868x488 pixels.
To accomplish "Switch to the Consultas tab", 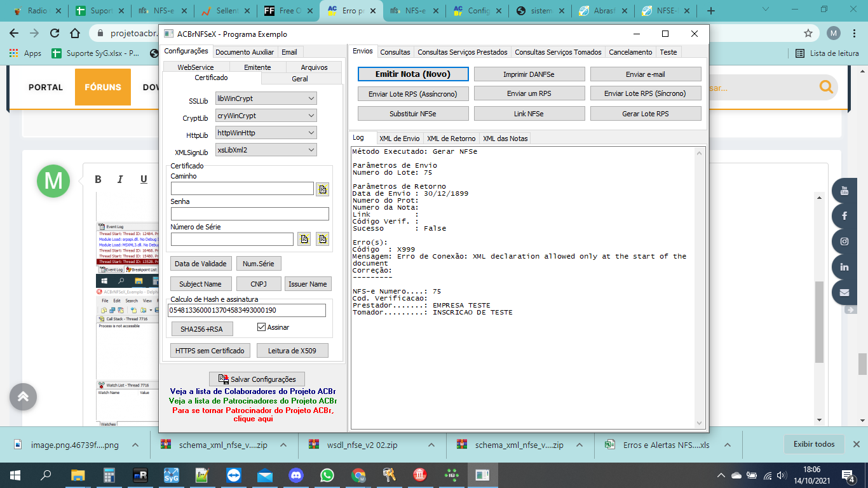I will pos(395,52).
